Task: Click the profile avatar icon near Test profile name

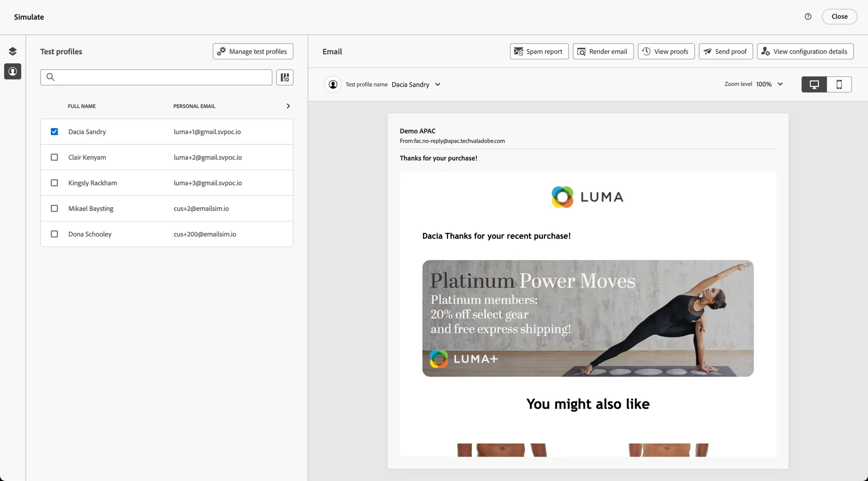Action: (x=333, y=84)
